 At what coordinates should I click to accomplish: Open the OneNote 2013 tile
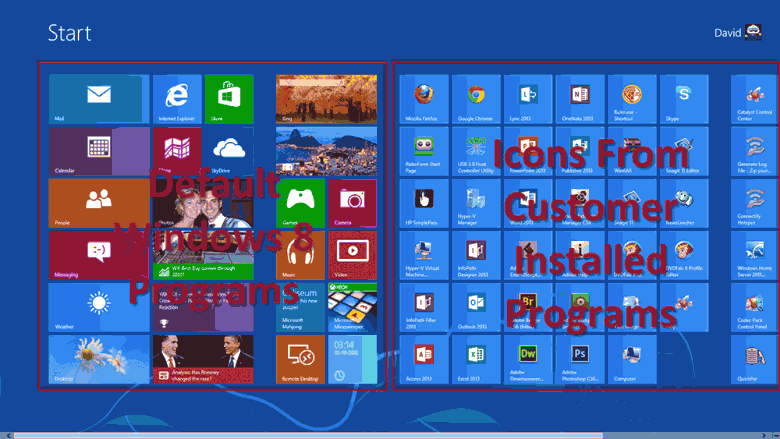tap(580, 99)
